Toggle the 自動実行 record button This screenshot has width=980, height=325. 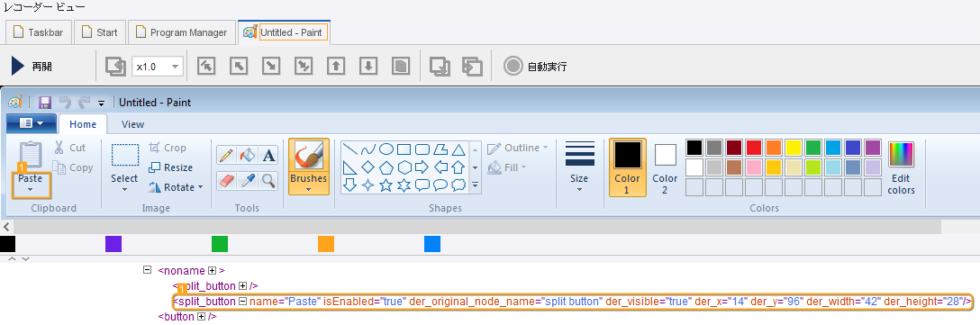[x=535, y=67]
